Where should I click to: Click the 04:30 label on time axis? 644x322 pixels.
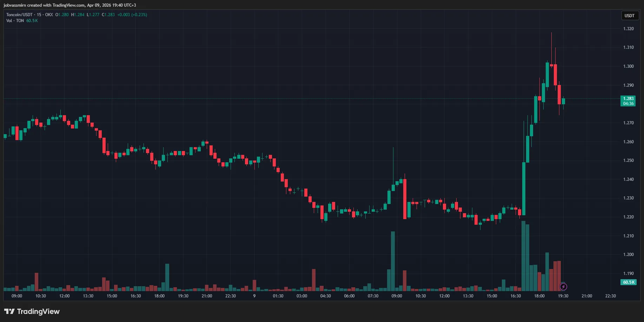325,296
